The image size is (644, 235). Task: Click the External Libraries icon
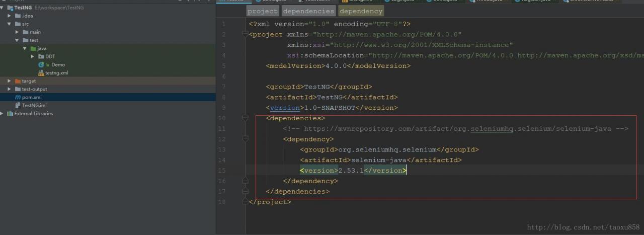[10, 113]
